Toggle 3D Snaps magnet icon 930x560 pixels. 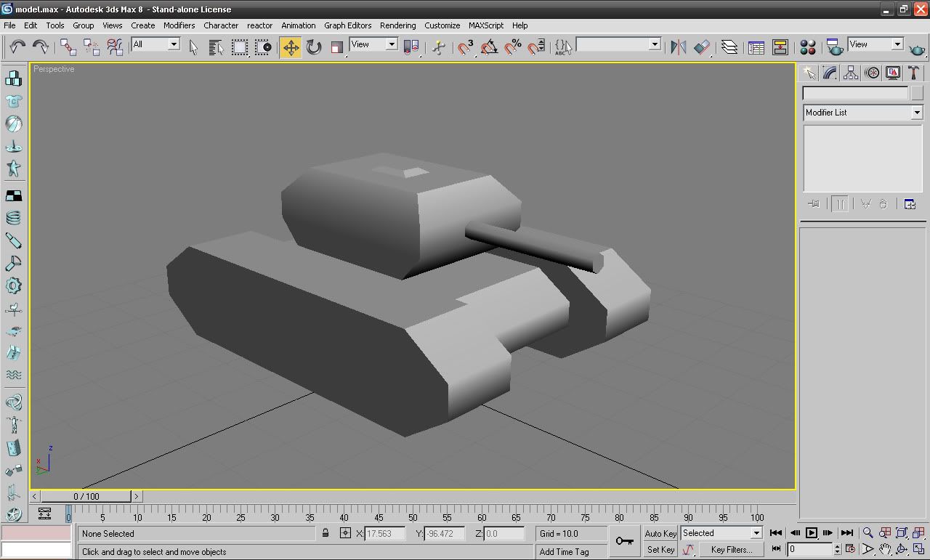coord(466,47)
